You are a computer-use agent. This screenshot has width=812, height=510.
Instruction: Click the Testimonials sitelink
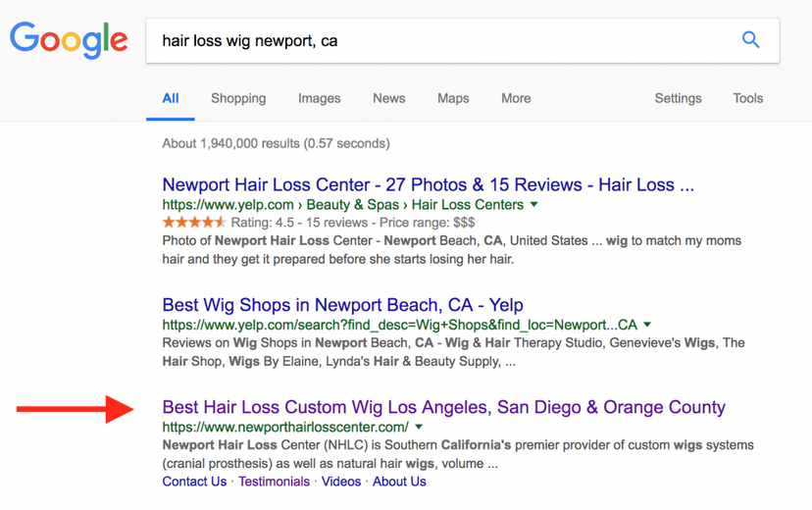click(x=274, y=482)
